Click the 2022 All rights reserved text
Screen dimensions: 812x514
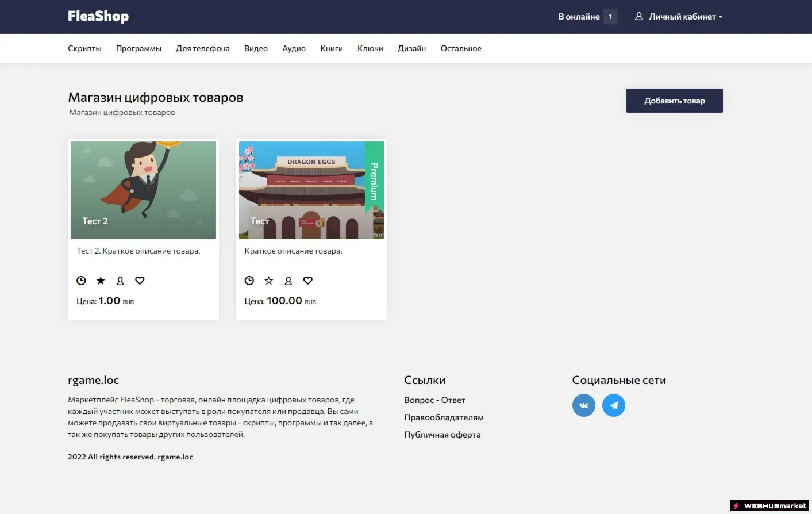click(x=130, y=457)
